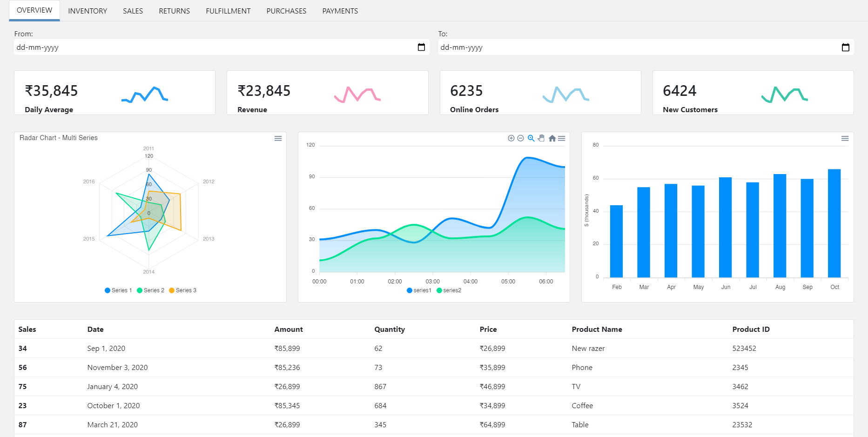Switch to the Overview tab

34,10
